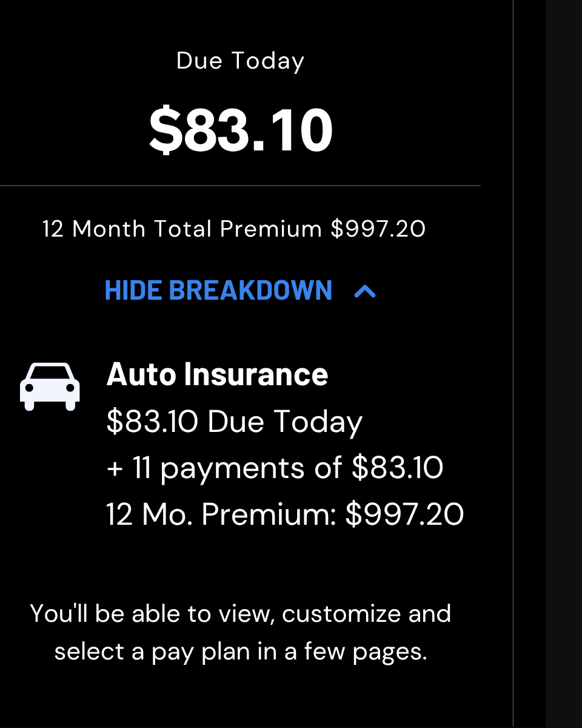Click the "select a pay plan" note line
The image size is (582, 728).
click(241, 652)
